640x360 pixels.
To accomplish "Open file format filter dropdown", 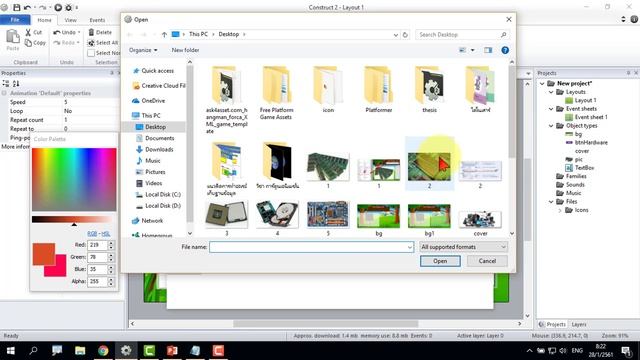I will tap(463, 247).
